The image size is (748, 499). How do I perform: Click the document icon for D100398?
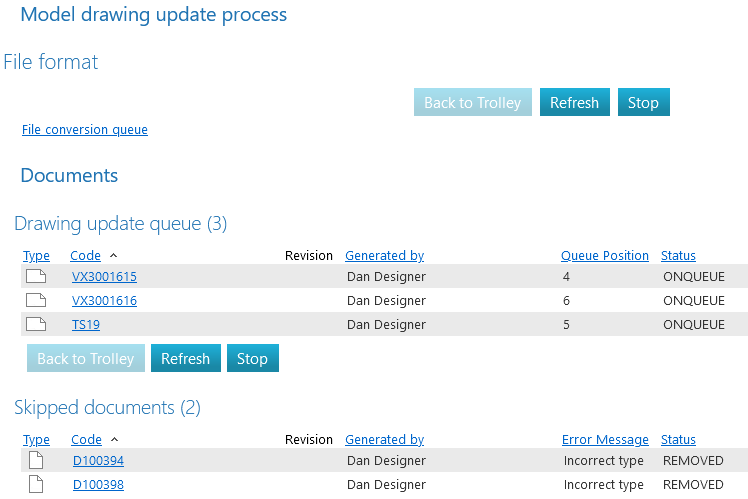[36, 484]
